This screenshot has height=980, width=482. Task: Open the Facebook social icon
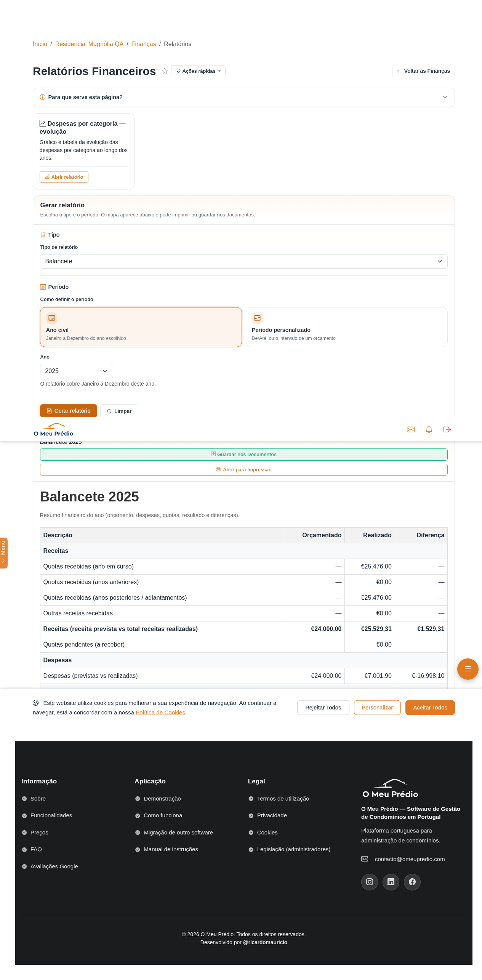click(x=412, y=882)
